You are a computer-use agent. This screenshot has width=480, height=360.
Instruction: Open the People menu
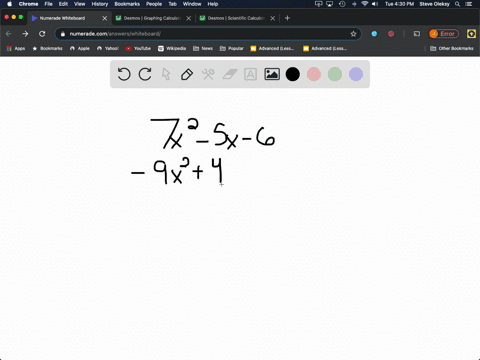[154, 4]
